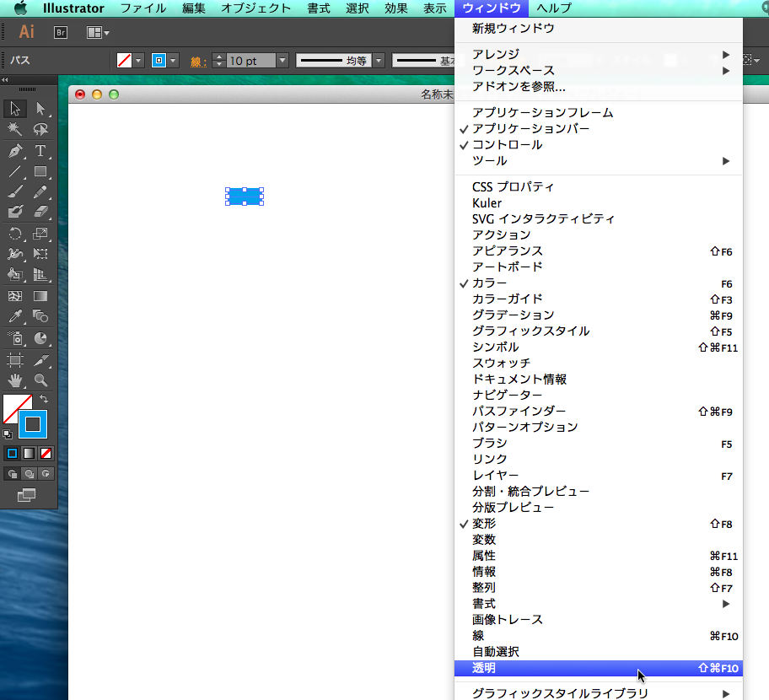Select the Zoom tool
This screenshot has height=700, width=769.
pyautogui.click(x=40, y=380)
